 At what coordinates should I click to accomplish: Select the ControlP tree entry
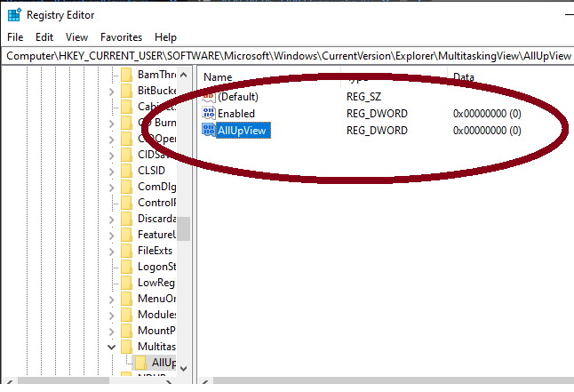click(156, 203)
